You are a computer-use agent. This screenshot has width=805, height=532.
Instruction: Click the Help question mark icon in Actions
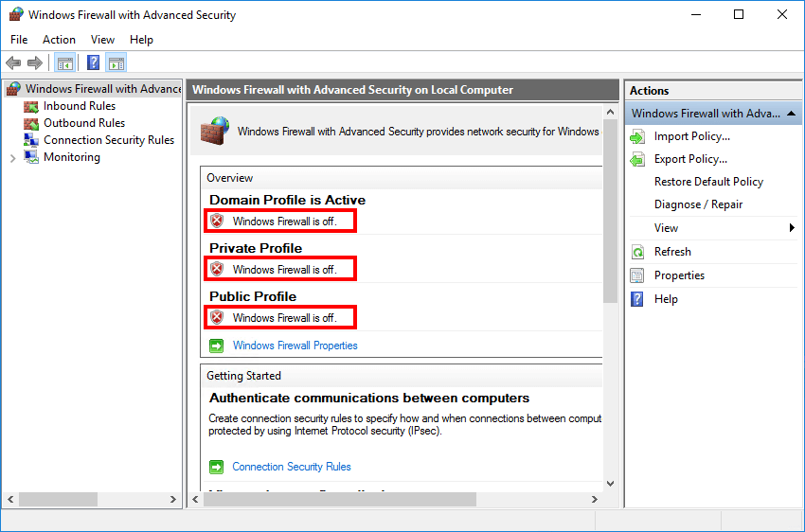point(637,299)
